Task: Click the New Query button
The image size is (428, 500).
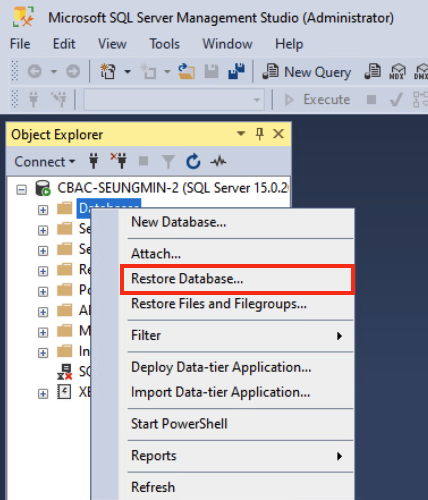Action: pos(307,72)
